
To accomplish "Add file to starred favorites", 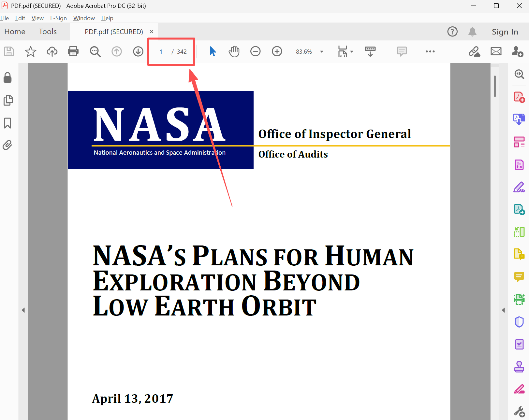I will 31,51.
